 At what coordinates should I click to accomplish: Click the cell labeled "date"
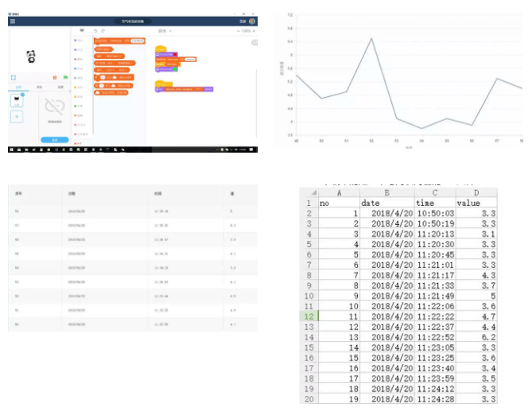pyautogui.click(x=386, y=204)
